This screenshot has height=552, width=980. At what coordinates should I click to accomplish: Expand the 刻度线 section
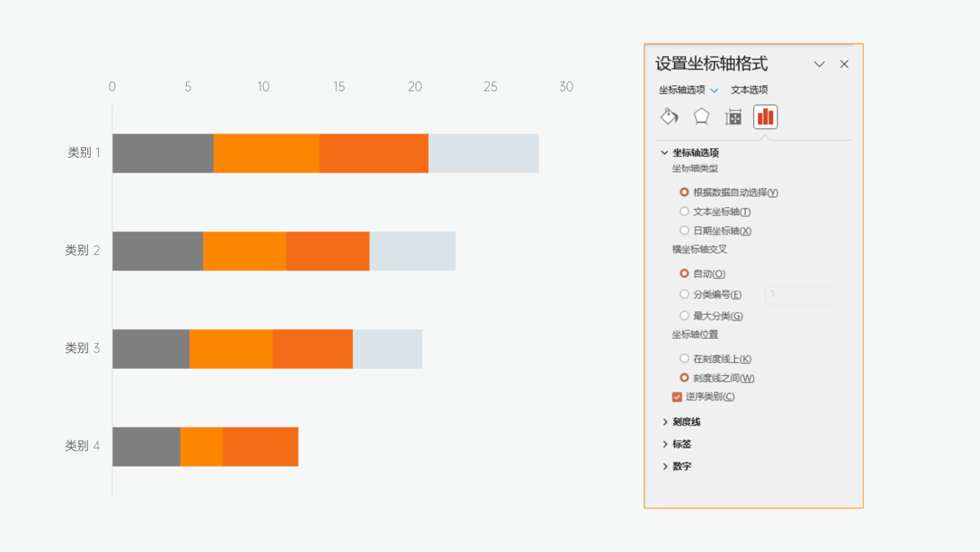pyautogui.click(x=667, y=421)
